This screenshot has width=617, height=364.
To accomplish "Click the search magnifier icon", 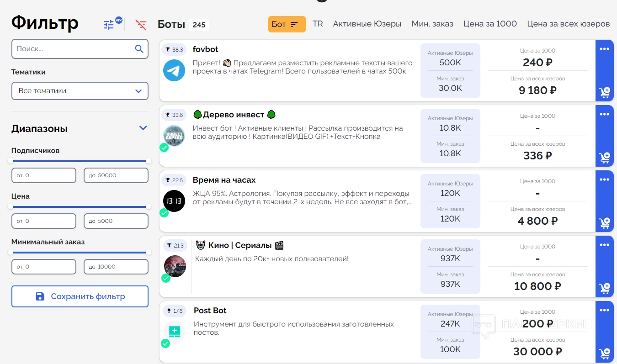I will pos(139,49).
